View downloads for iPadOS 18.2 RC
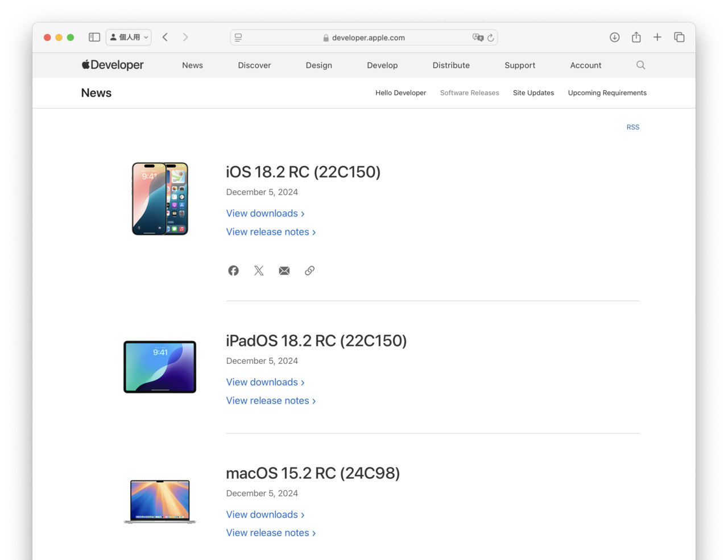Screen dimensions: 728x560 pos(265,382)
